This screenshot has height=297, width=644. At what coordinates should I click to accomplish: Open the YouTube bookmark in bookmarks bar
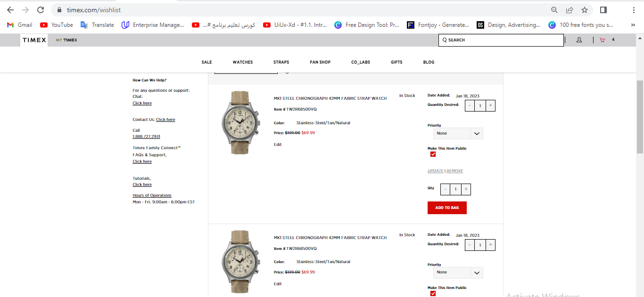pyautogui.click(x=57, y=25)
